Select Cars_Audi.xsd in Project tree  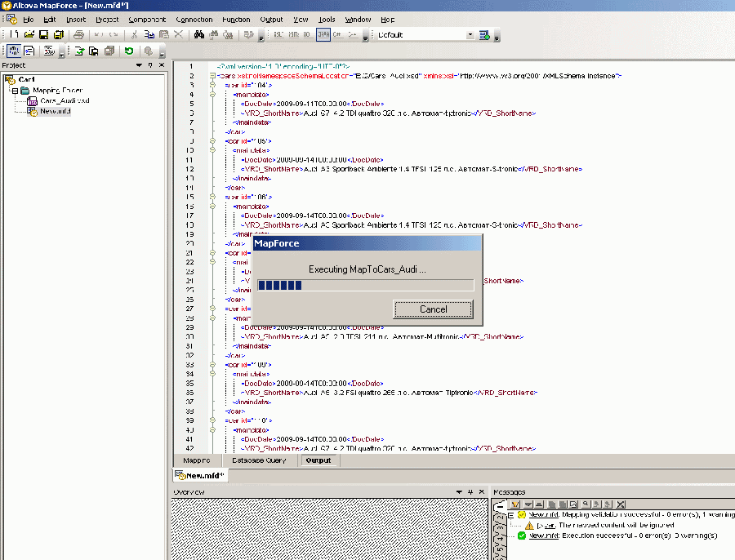[65, 100]
